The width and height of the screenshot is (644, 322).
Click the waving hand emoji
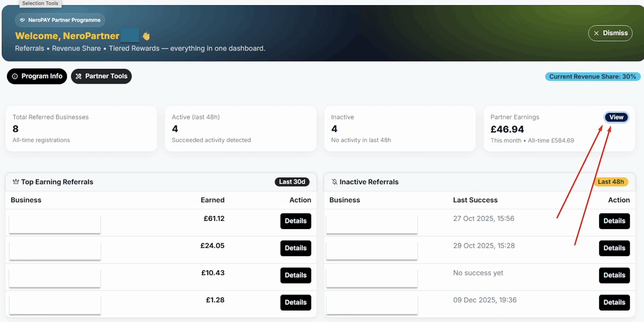pos(146,36)
